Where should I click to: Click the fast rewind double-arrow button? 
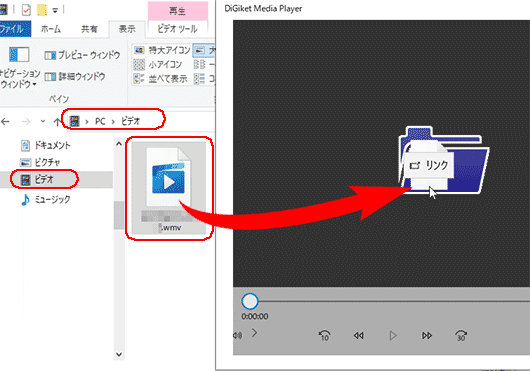[x=359, y=336]
